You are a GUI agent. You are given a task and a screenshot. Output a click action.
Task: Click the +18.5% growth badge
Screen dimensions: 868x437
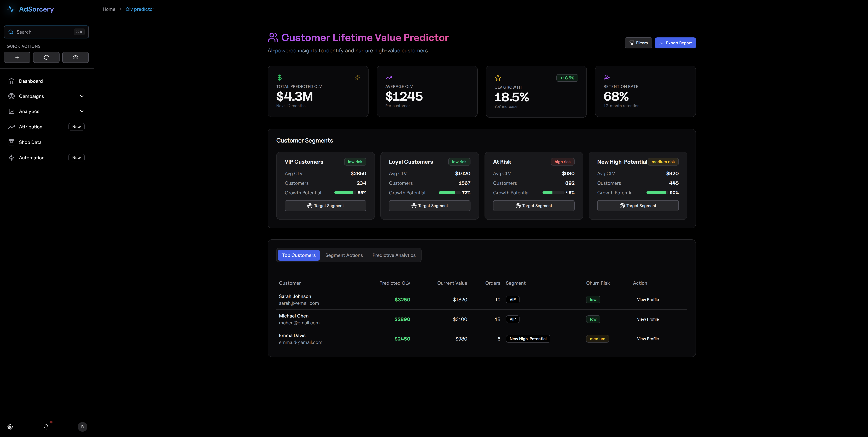coord(567,78)
